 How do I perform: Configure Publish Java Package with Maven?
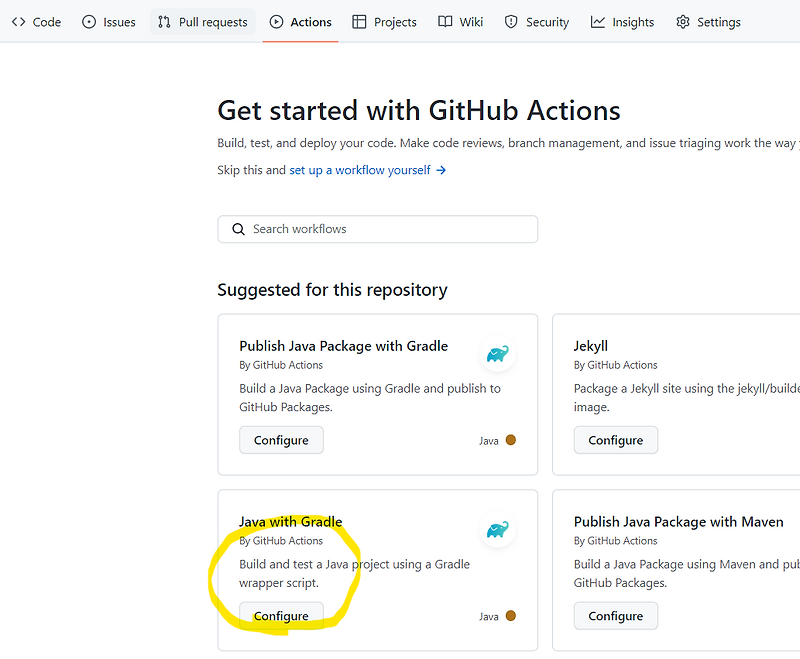click(615, 615)
